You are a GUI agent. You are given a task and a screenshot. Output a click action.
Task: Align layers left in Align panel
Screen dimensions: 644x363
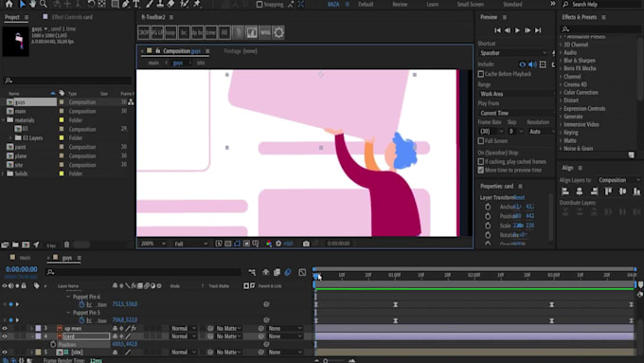pos(565,191)
